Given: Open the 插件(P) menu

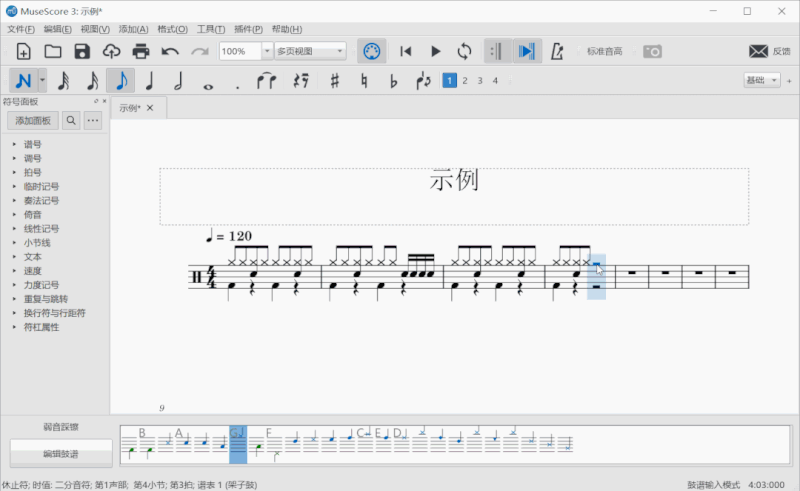Looking at the screenshot, I should [x=248, y=29].
